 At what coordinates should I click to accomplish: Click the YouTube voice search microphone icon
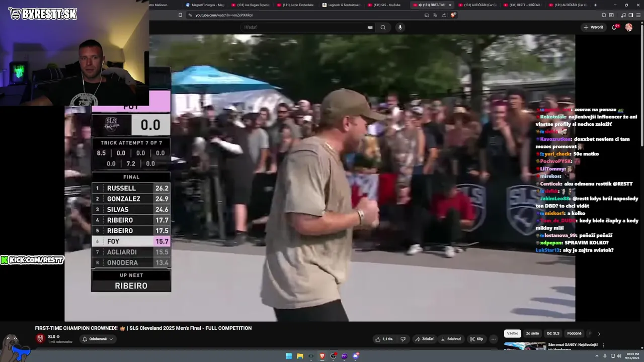(400, 27)
